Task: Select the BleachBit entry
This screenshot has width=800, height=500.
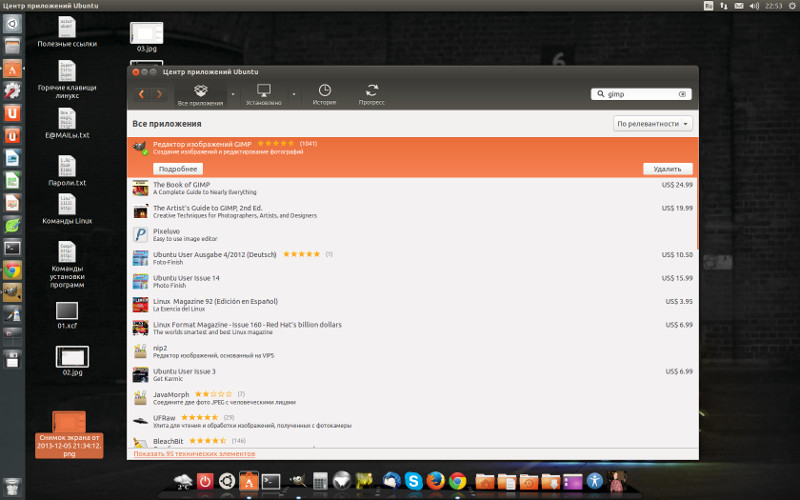Action: pos(412,441)
